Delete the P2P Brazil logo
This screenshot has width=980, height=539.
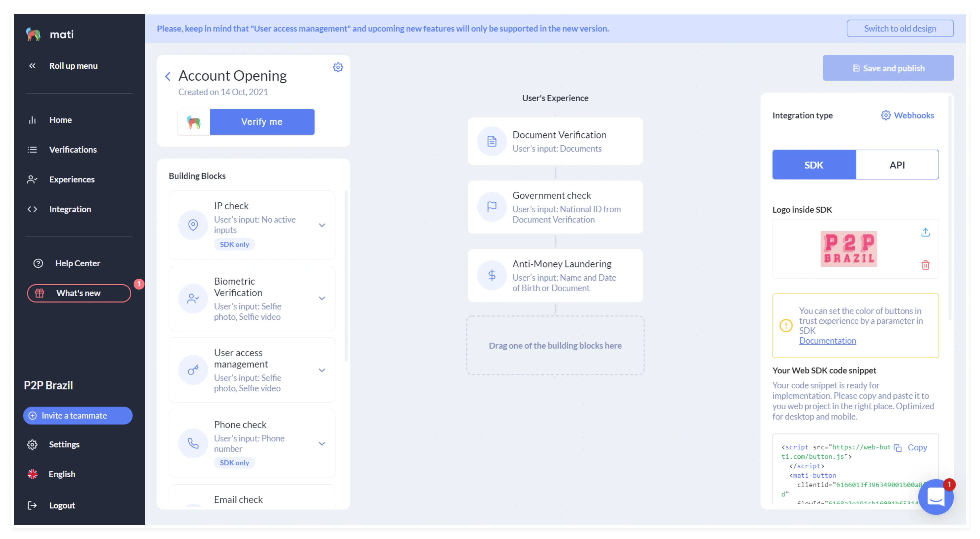[x=926, y=265]
